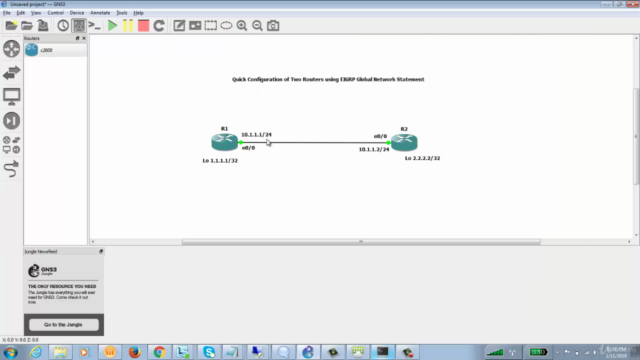
Task: Open console to all devices
Action: point(94,26)
